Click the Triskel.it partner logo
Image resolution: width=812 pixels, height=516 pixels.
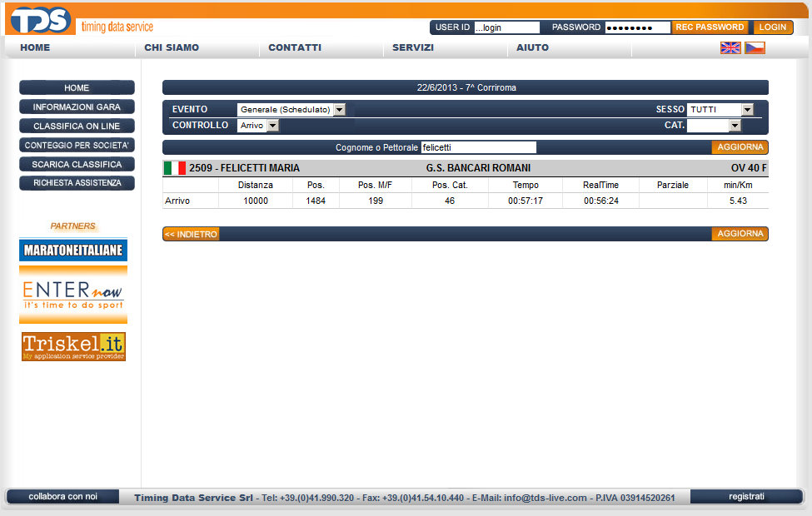click(x=73, y=346)
